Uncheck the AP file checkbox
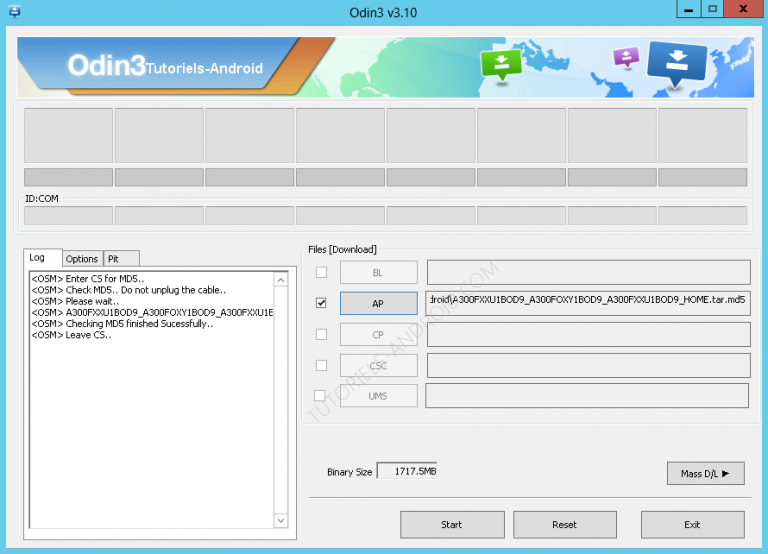The height and width of the screenshot is (554, 768). click(x=321, y=303)
